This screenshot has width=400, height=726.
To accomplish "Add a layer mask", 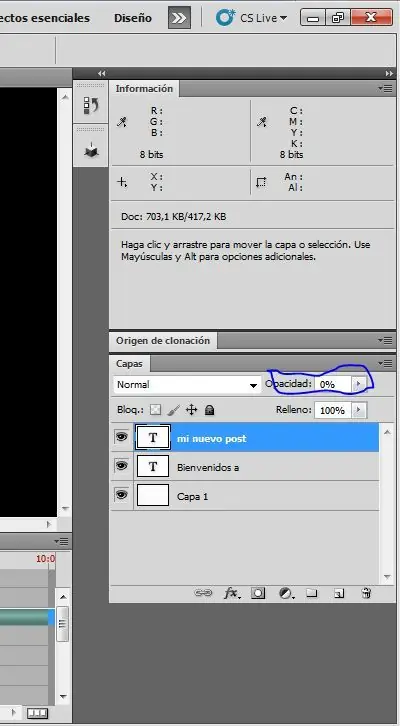I will [258, 593].
